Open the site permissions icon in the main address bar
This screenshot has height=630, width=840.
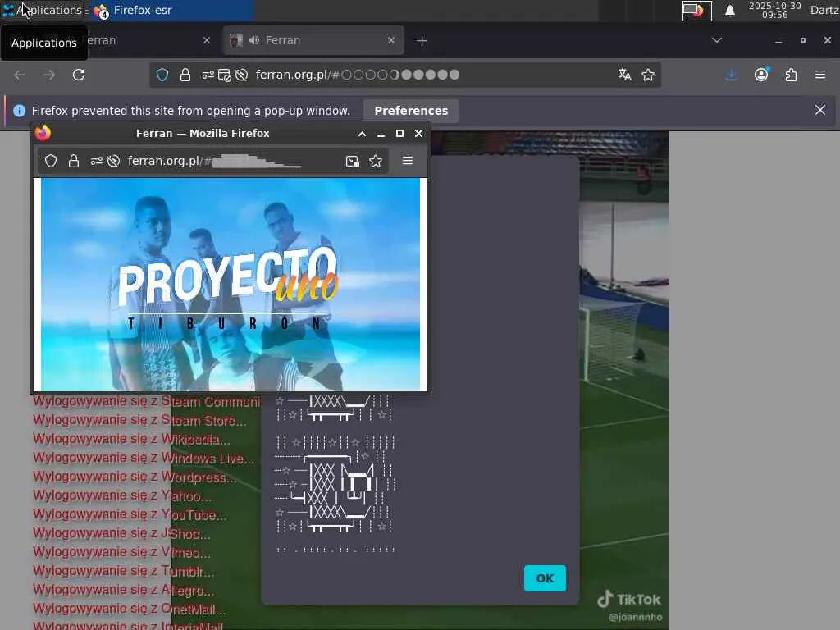pos(208,75)
